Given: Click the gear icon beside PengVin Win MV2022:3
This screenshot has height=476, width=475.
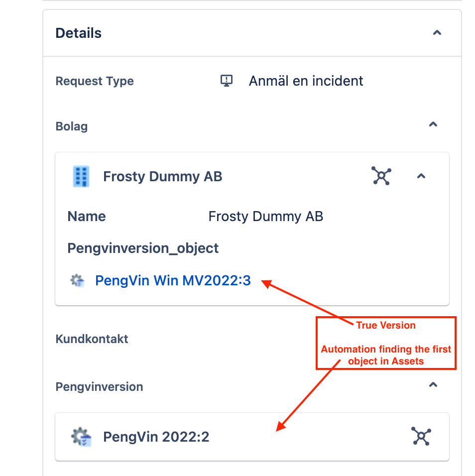Looking at the screenshot, I should tap(78, 280).
